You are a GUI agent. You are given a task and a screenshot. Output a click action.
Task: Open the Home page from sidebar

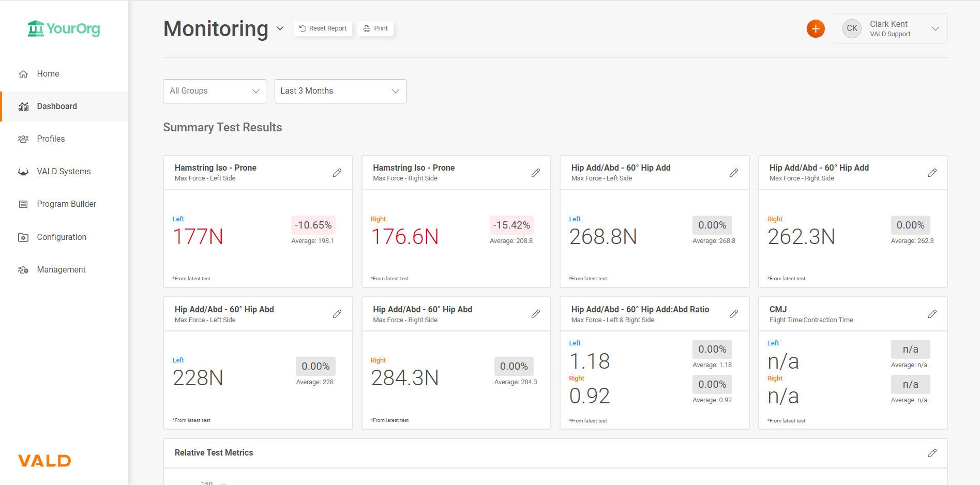tap(64, 74)
